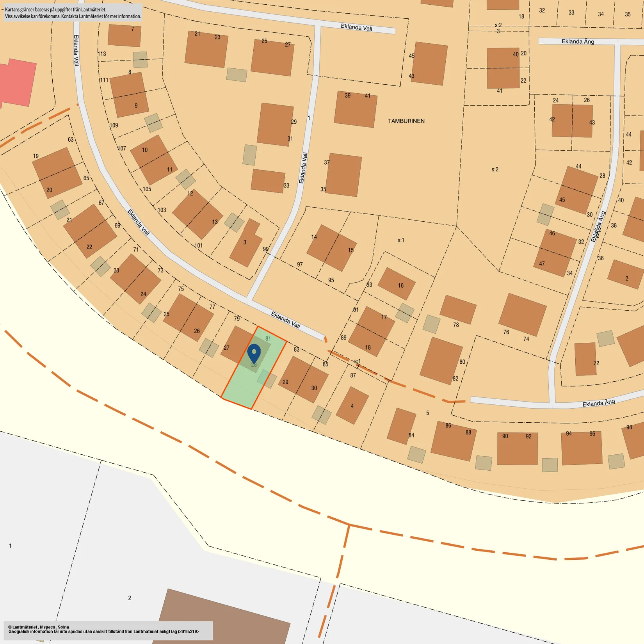Click the building labeled 8 and 9
Screen dimensions: 644x644
point(129,94)
